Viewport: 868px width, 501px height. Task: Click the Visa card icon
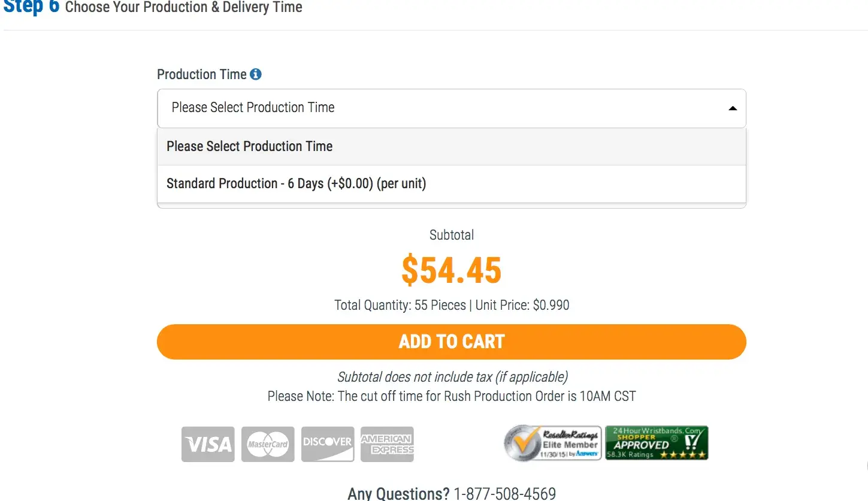pos(208,444)
